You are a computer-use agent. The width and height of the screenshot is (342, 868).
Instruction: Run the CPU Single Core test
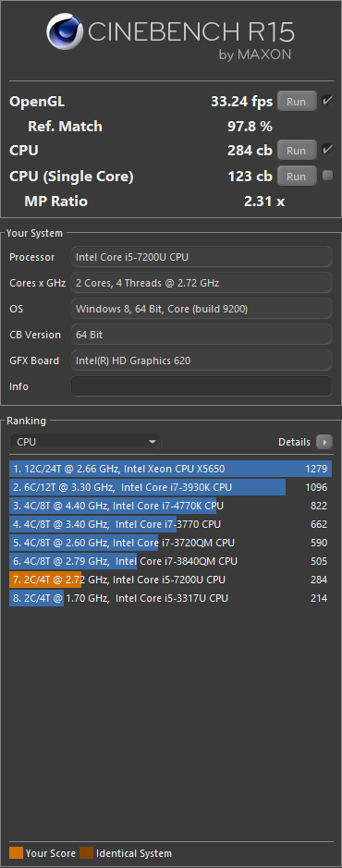[297, 176]
